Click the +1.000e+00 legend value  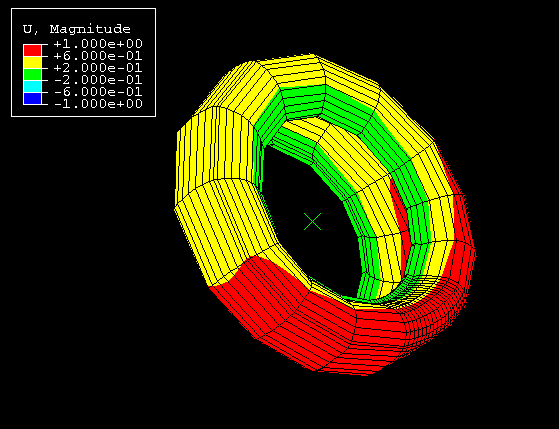98,44
